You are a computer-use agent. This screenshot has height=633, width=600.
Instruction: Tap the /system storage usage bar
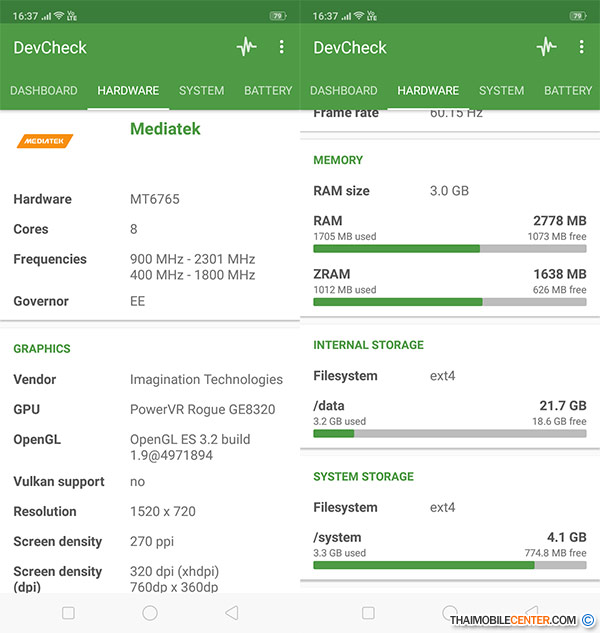449,565
